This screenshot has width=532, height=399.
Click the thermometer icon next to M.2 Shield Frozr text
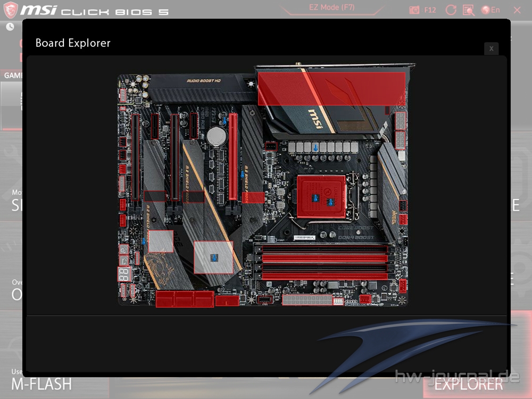(x=242, y=174)
